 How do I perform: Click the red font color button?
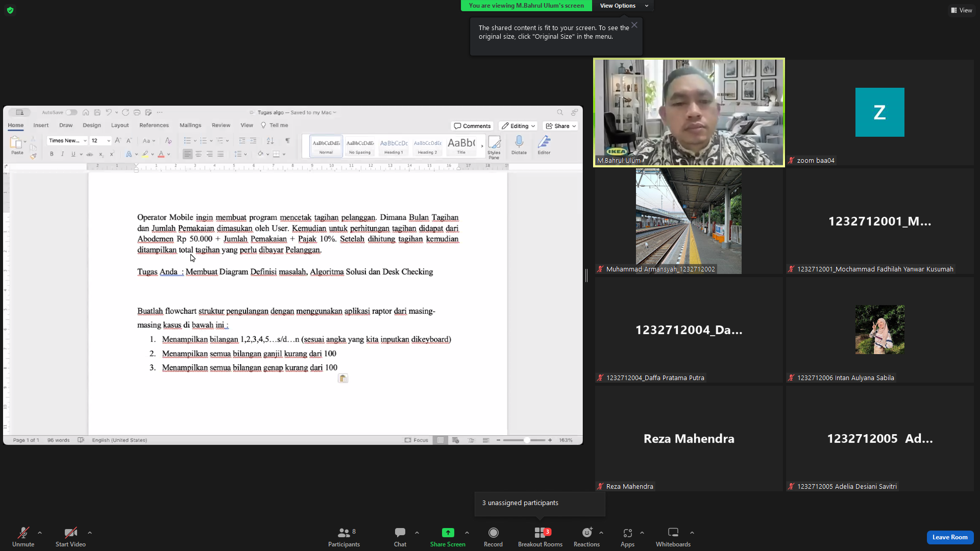pyautogui.click(x=161, y=154)
